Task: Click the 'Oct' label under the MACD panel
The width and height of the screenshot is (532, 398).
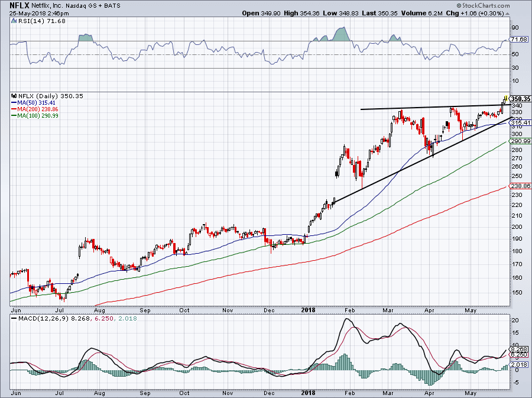Action: click(x=184, y=393)
